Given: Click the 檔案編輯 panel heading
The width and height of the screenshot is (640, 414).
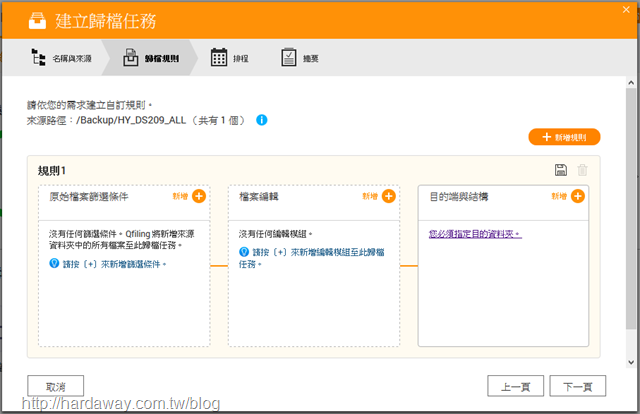Looking at the screenshot, I should click(x=259, y=197).
